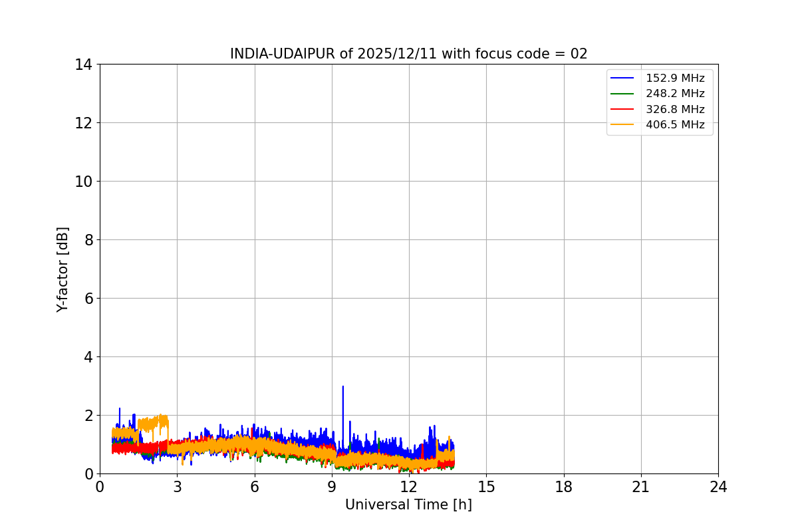Click the blue line swatch in legend
798x532 pixels.
623,78
